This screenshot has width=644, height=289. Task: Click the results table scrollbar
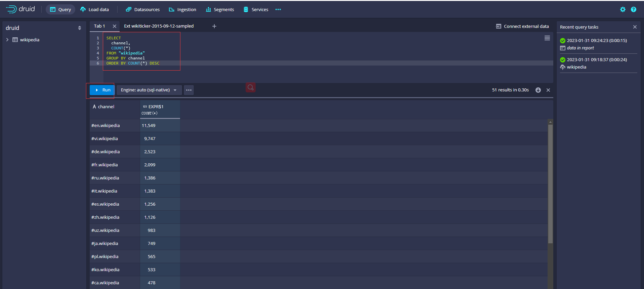coord(550,184)
